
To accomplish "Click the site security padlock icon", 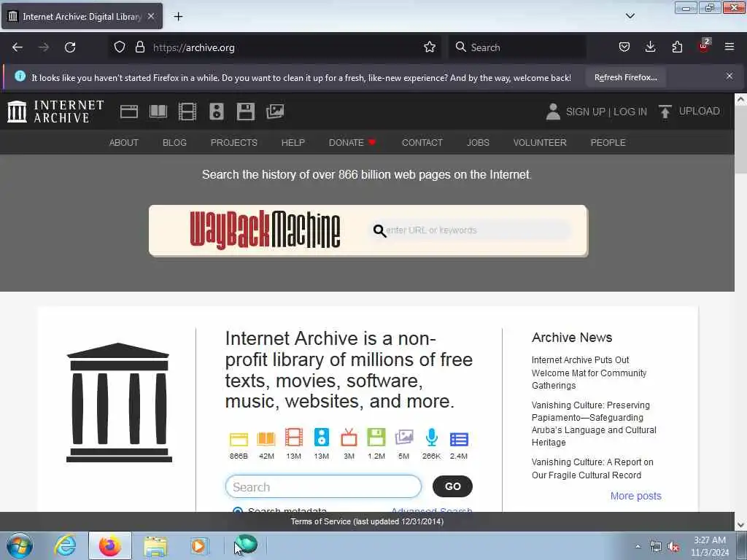I will 139,47.
